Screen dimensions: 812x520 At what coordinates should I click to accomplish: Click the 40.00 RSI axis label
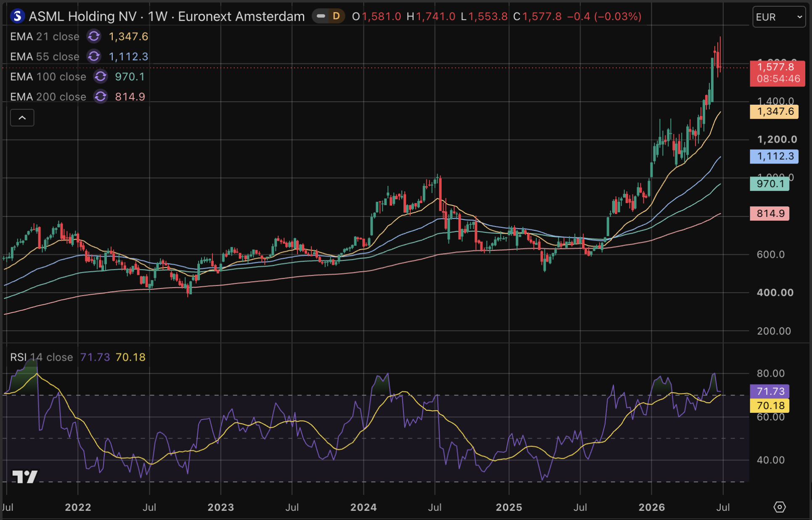coord(771,460)
